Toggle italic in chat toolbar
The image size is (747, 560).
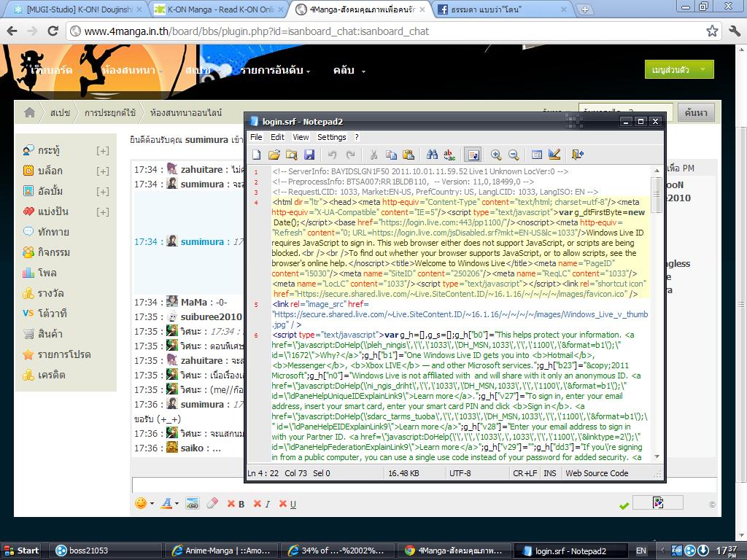pos(262,504)
